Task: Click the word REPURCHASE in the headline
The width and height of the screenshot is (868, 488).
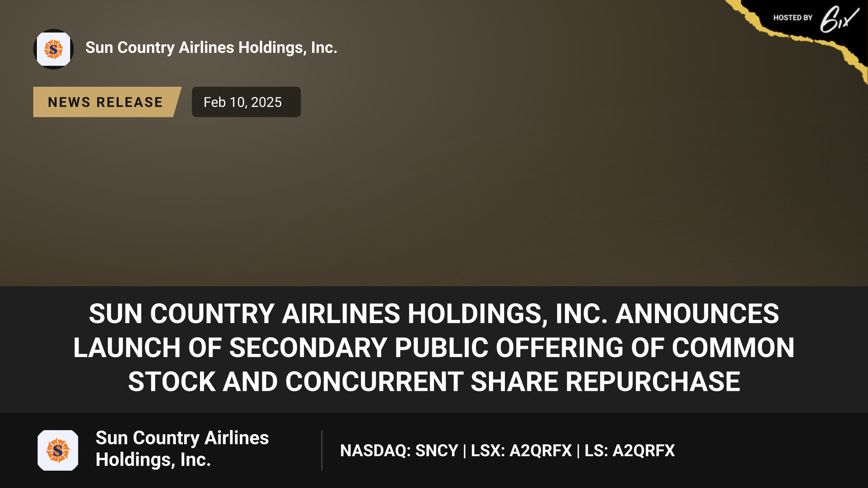Action: click(x=653, y=381)
